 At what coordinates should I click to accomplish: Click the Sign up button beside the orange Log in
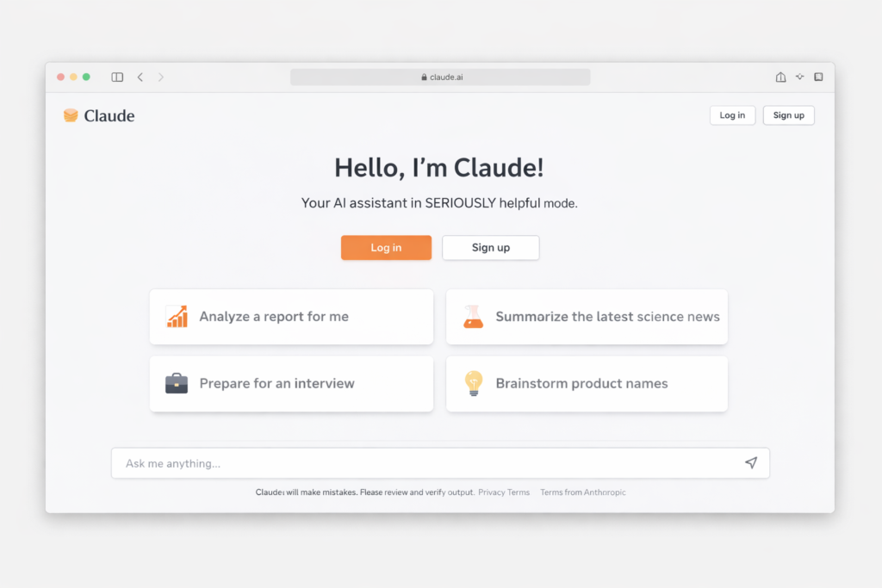pyautogui.click(x=490, y=248)
